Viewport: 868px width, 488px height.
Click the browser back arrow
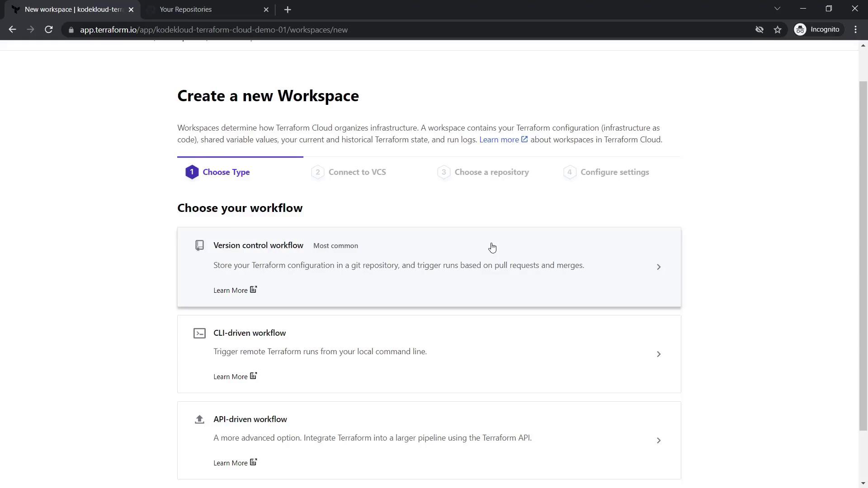(12, 30)
